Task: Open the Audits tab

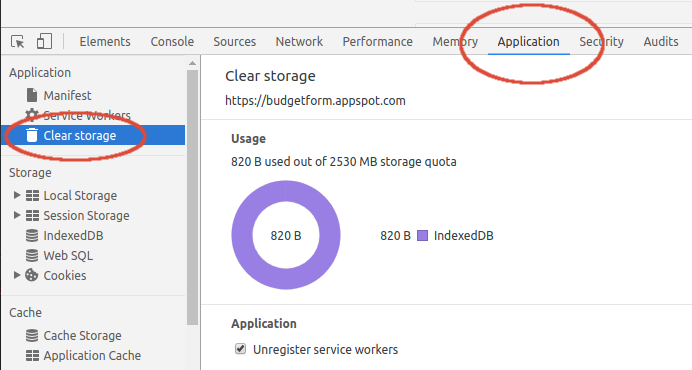Action: pos(661,42)
